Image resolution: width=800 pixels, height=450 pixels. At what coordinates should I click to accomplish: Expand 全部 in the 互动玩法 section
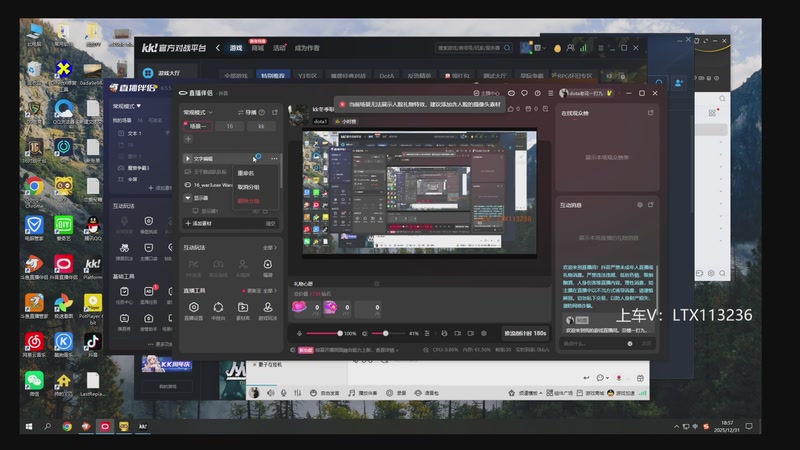coord(270,247)
